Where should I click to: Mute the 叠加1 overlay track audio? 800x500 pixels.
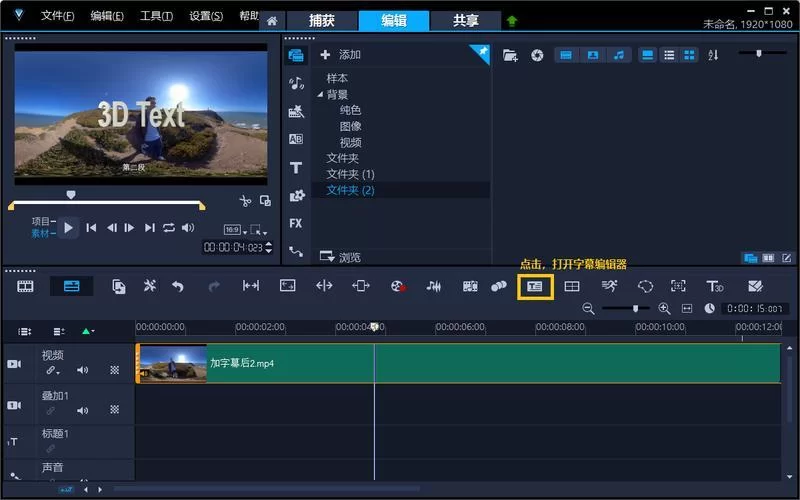(x=83, y=410)
